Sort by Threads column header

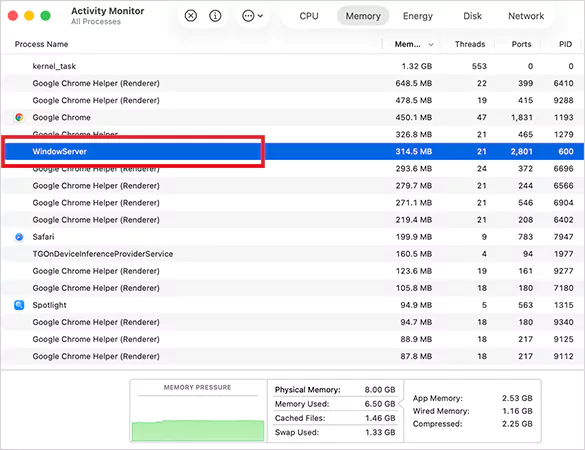[470, 44]
